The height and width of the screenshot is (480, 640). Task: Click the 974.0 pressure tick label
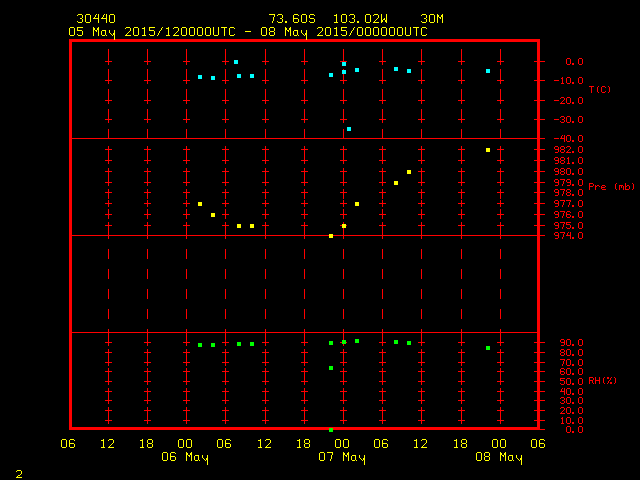(562, 236)
